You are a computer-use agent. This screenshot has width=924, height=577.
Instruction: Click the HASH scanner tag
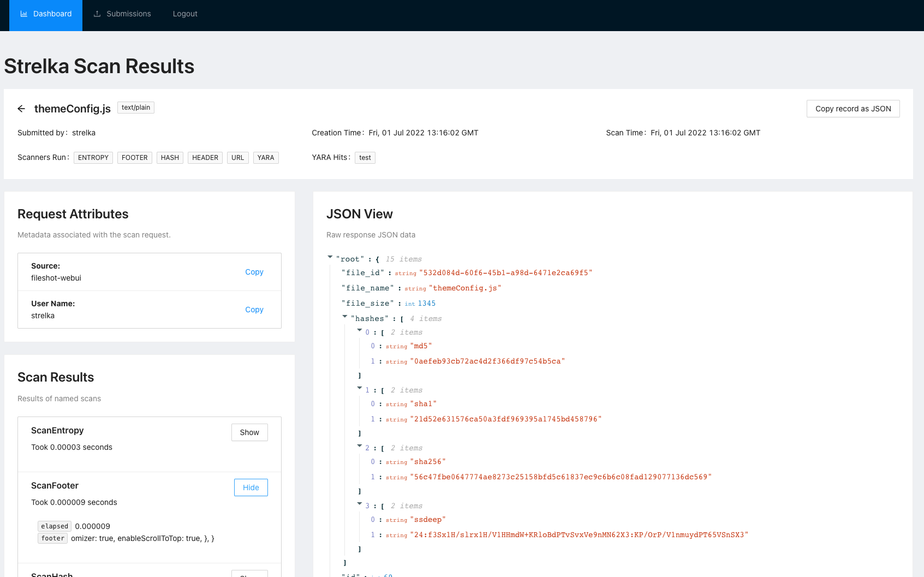pyautogui.click(x=170, y=158)
